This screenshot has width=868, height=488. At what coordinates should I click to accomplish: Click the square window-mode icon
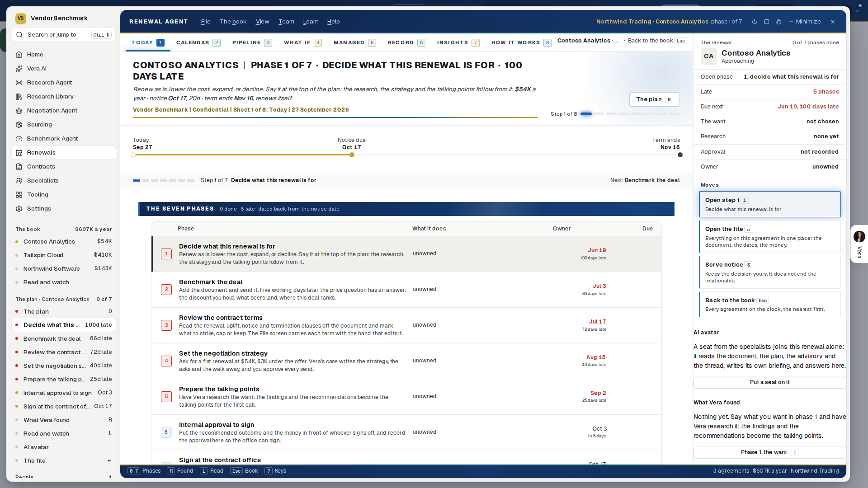(x=767, y=22)
